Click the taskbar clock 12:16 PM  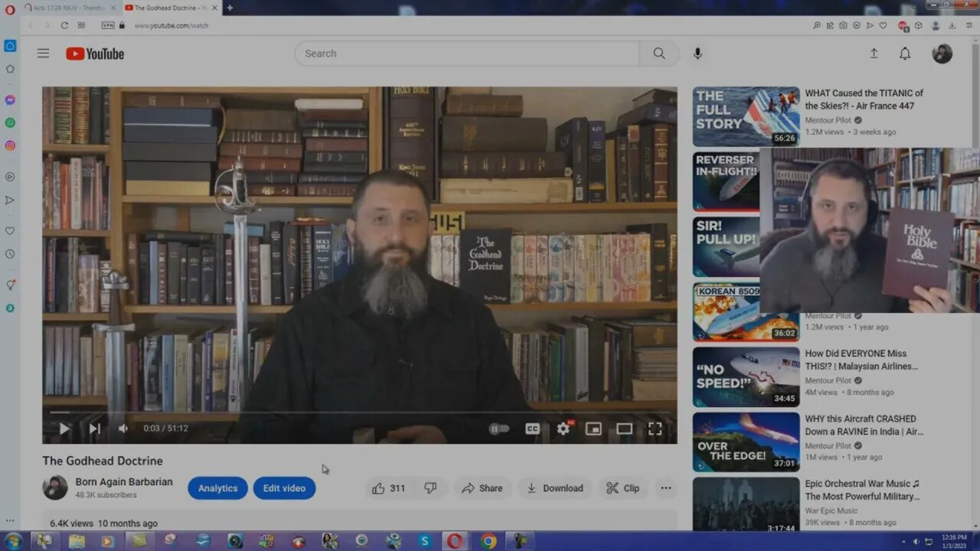[952, 541]
